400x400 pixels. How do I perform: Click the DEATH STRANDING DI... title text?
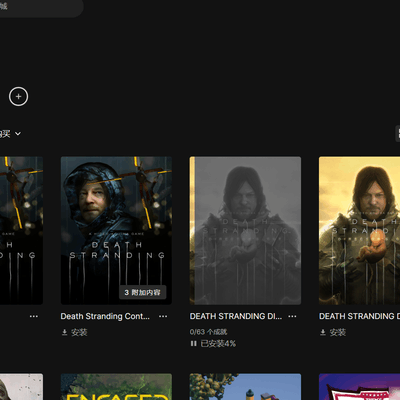(x=236, y=316)
